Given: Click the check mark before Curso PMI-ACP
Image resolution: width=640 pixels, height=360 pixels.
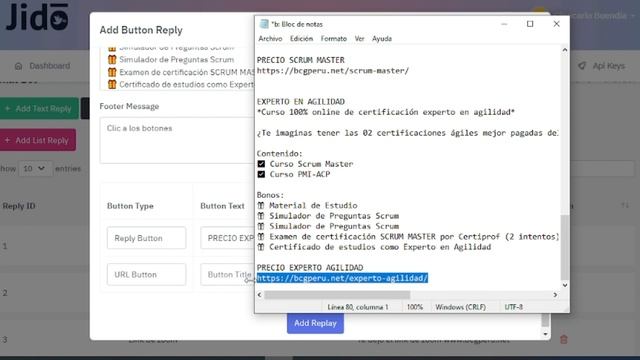Looking at the screenshot, I should [261, 174].
